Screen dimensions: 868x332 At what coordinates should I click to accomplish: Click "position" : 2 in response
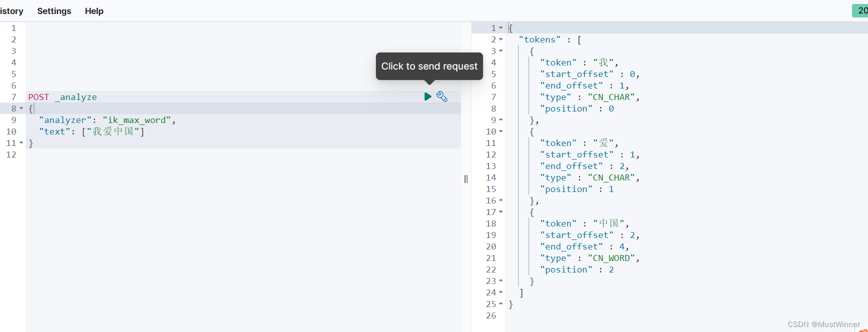click(x=577, y=269)
